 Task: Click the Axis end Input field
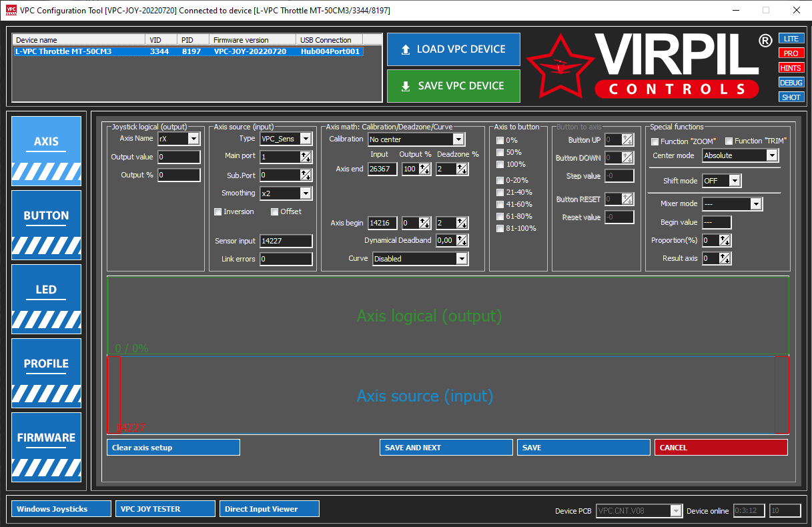(x=382, y=169)
